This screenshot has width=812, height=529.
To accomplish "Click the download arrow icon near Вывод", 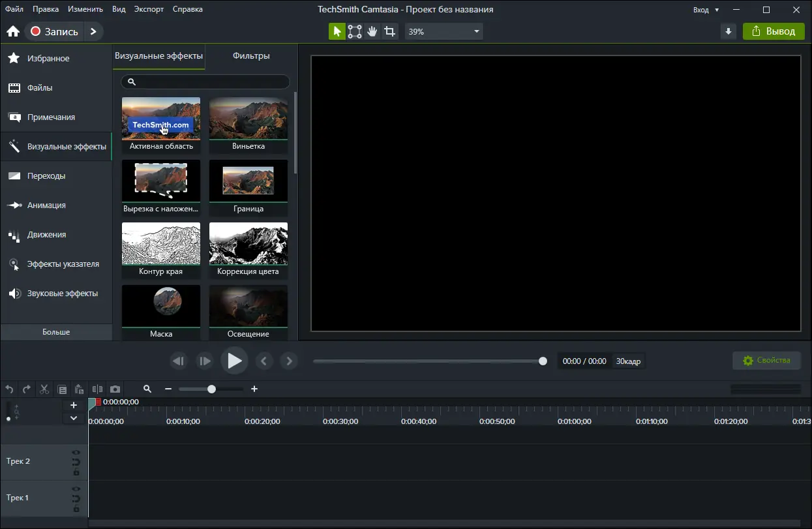I will tap(729, 31).
